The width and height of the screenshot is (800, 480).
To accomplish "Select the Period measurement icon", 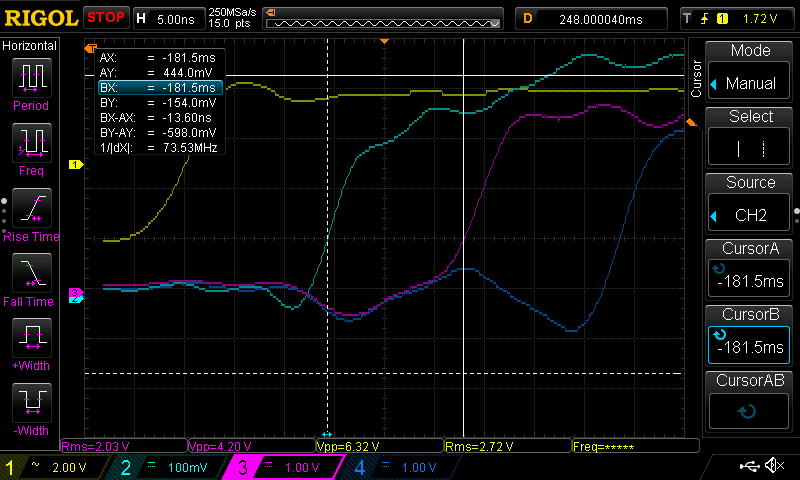I will (32, 77).
